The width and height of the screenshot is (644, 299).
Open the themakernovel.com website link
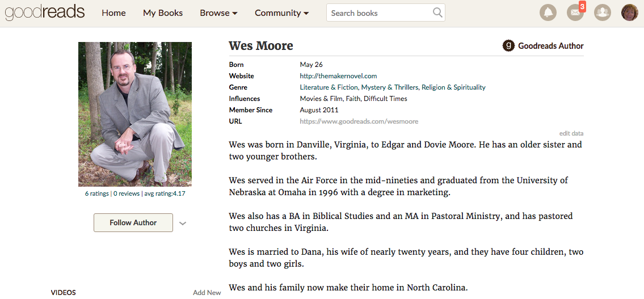[x=338, y=76]
